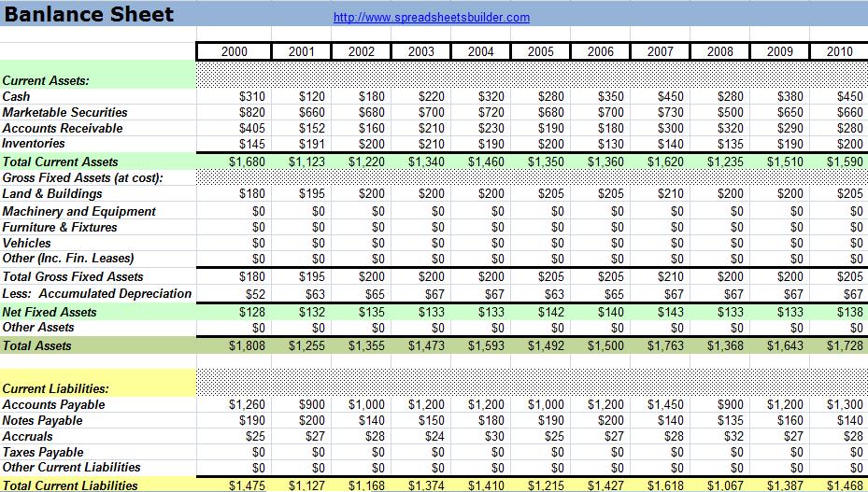Select the 2007 year header cell
This screenshot has height=492, width=868.
point(661,51)
